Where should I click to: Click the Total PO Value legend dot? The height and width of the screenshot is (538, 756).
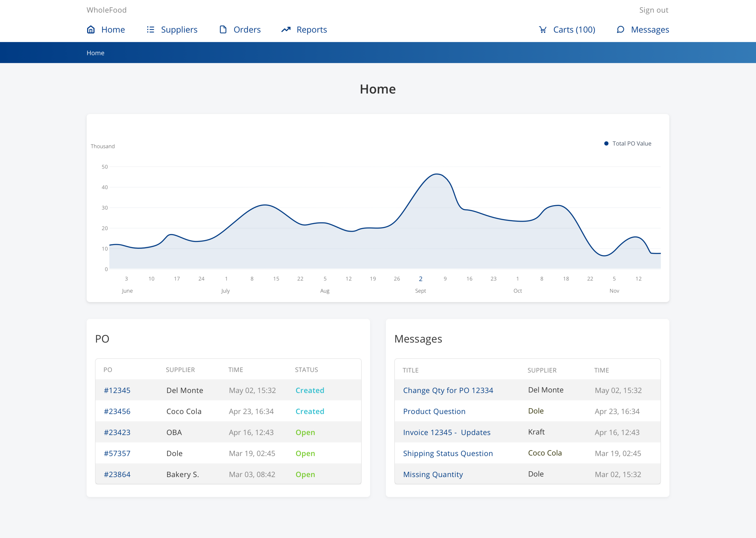[606, 143]
